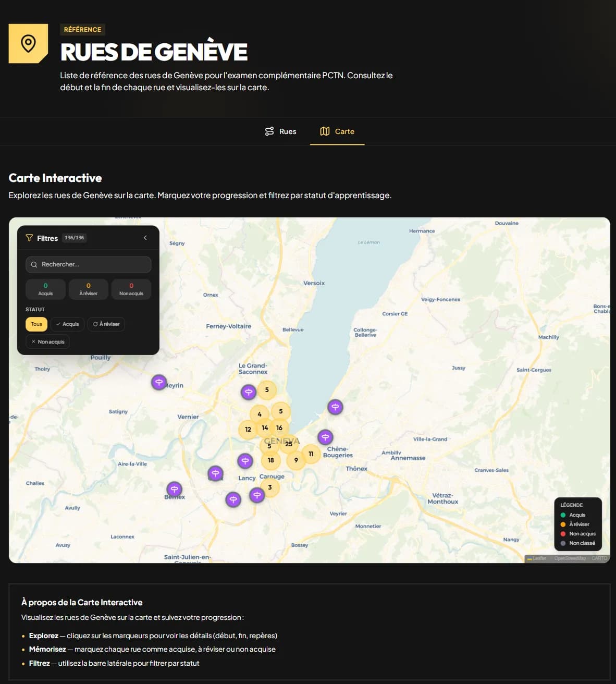The width and height of the screenshot is (616, 684).
Task: Click the green Acquis legend dot
Action: (x=563, y=515)
